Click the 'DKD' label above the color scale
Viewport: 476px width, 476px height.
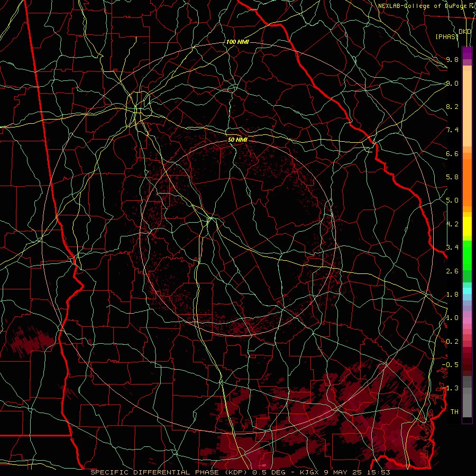[465, 32]
